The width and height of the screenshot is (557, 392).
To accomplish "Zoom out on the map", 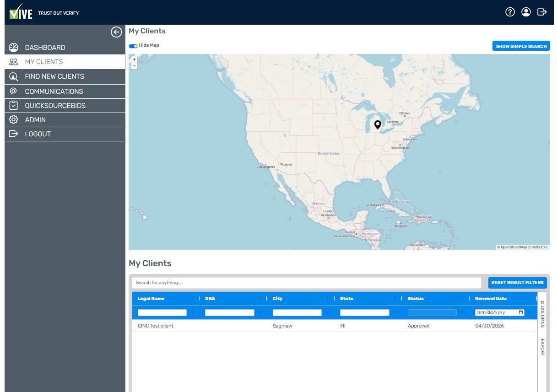I will point(134,66).
